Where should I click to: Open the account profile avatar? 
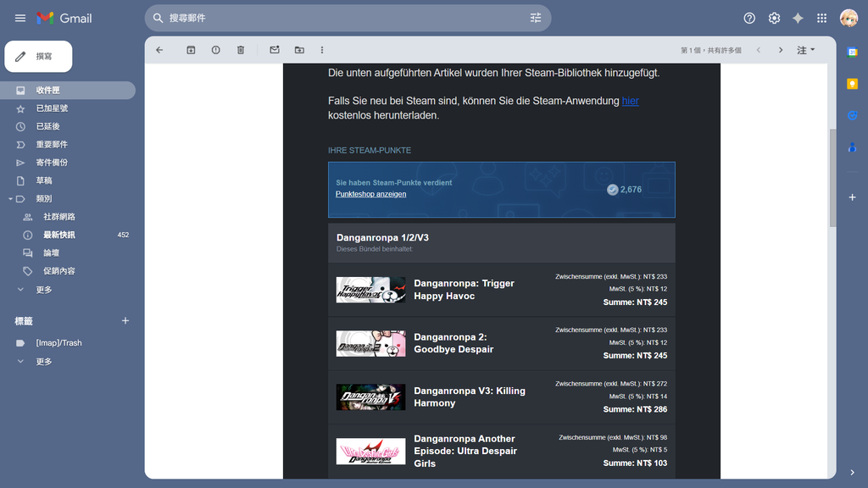849,19
